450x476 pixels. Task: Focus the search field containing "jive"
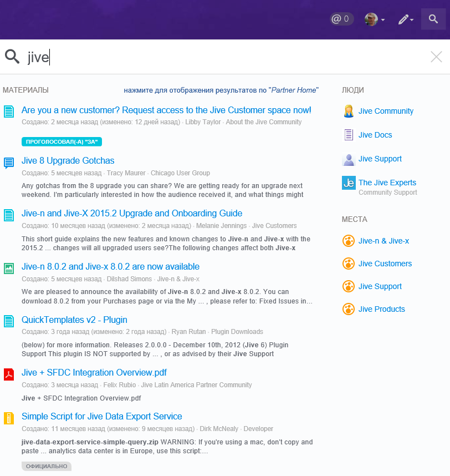pyautogui.click(x=224, y=57)
